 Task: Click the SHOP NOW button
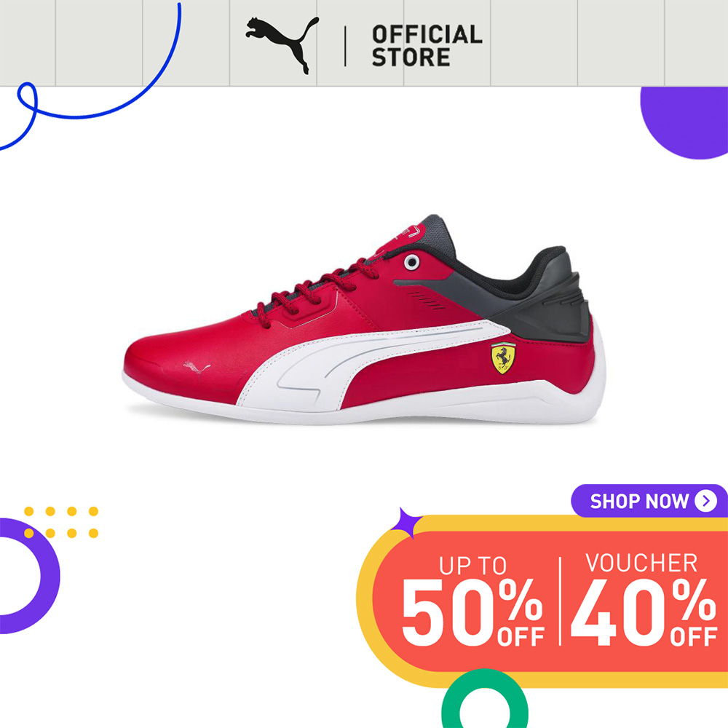tap(649, 501)
